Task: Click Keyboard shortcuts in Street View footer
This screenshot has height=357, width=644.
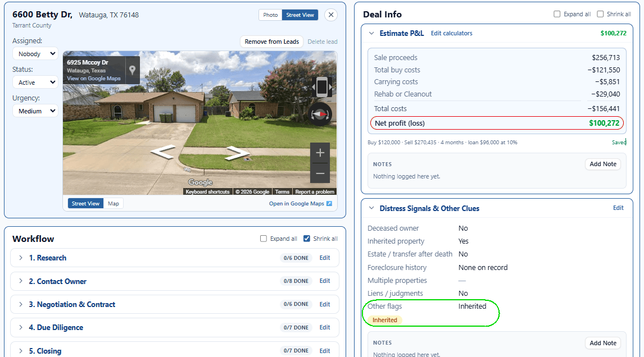Action: 207,191
